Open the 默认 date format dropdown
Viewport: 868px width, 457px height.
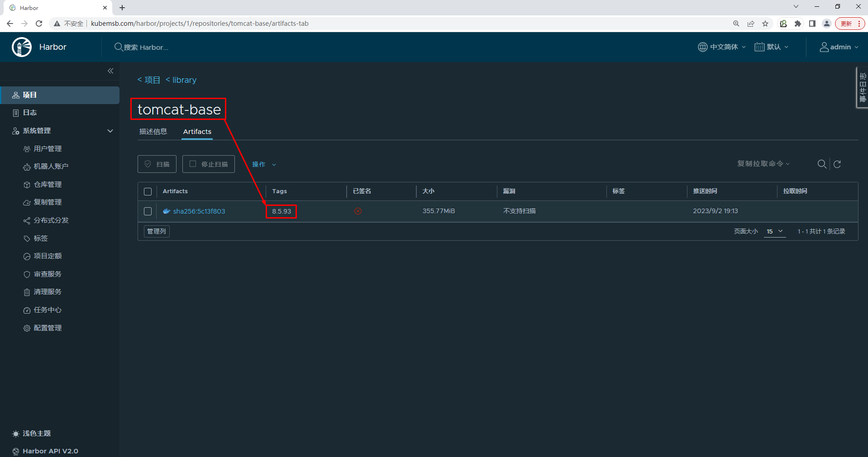(x=771, y=47)
